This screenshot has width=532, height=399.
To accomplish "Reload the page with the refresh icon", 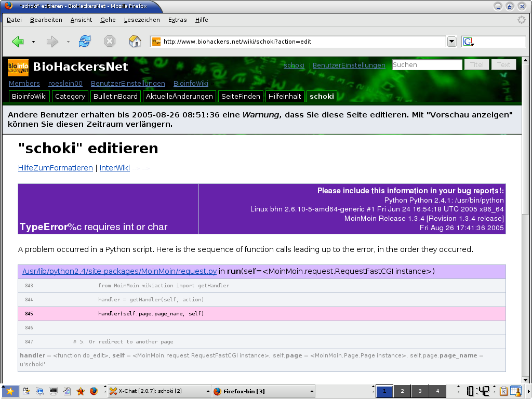I will click(x=84, y=42).
